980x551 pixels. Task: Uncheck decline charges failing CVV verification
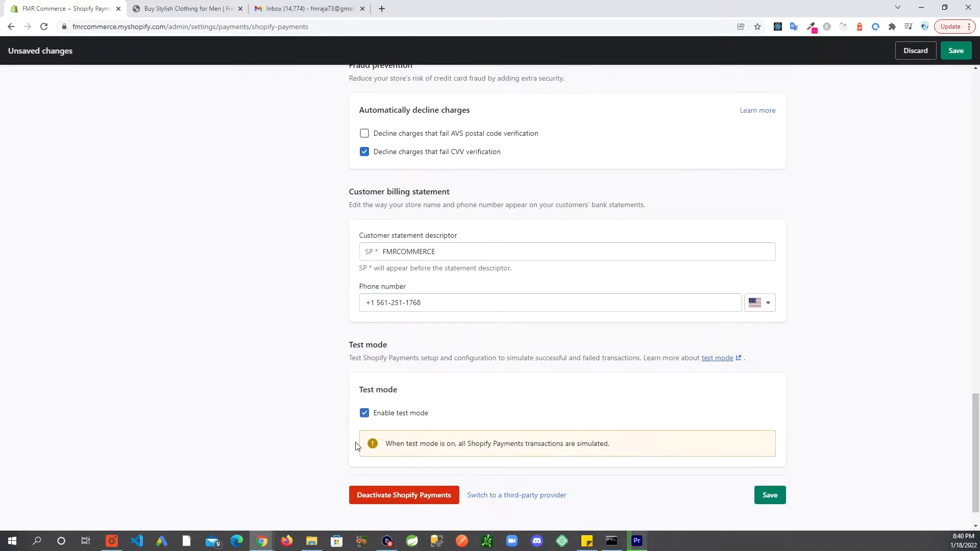coord(364,152)
